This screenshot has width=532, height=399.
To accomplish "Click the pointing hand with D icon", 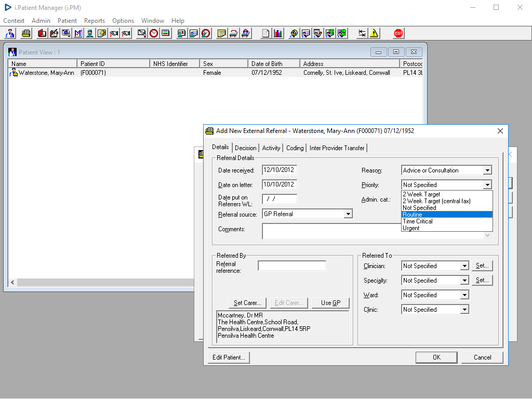I will (x=114, y=33).
